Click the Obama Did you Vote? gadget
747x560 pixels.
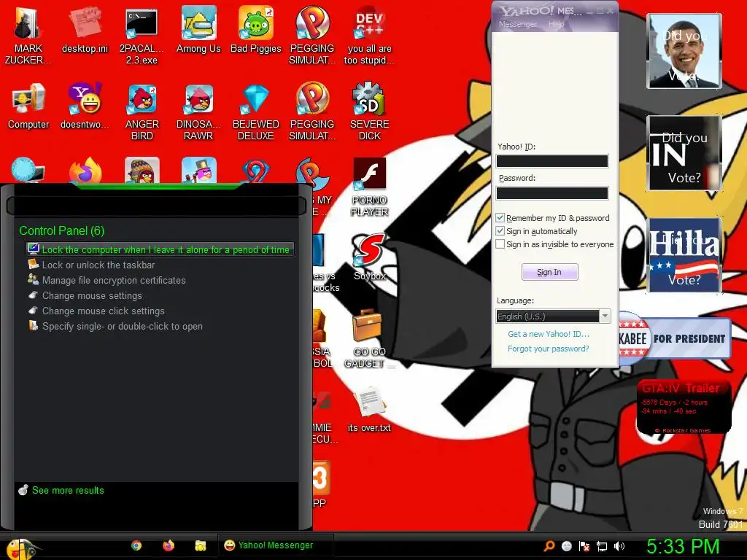point(684,51)
